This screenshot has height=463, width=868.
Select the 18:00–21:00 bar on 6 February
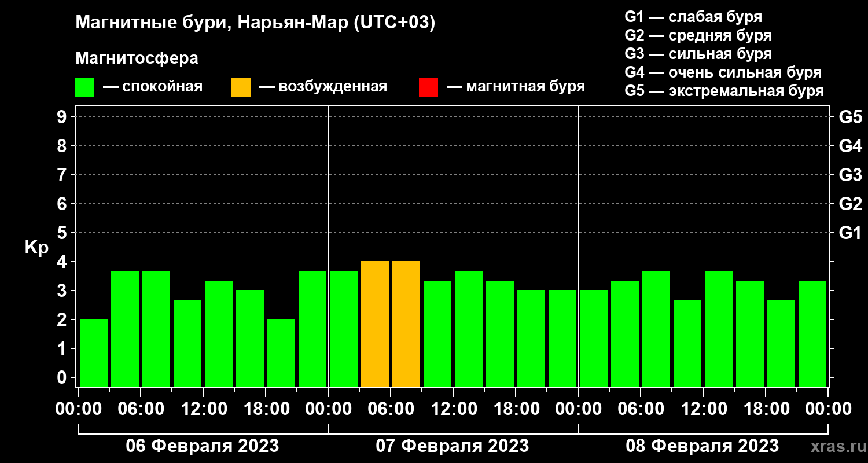point(281,352)
